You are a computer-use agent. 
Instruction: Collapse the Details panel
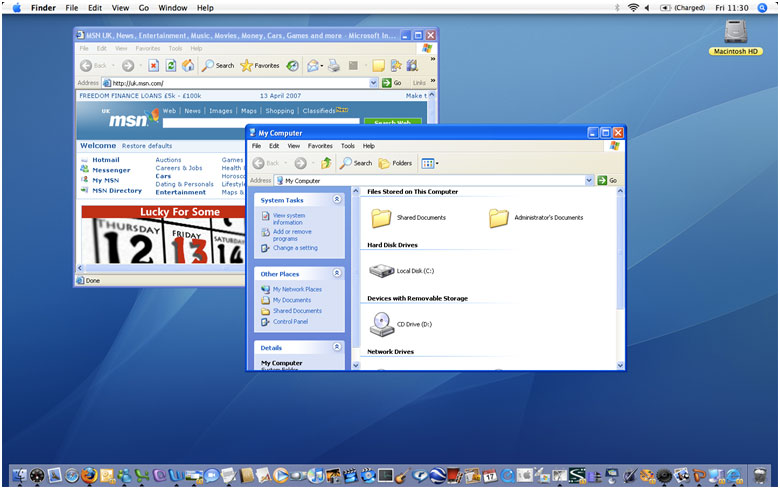click(337, 347)
